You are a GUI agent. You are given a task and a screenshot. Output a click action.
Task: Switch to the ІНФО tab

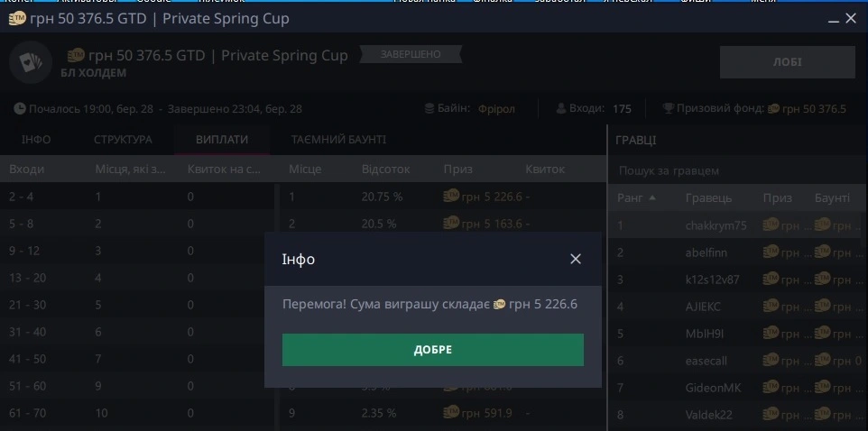pyautogui.click(x=36, y=140)
